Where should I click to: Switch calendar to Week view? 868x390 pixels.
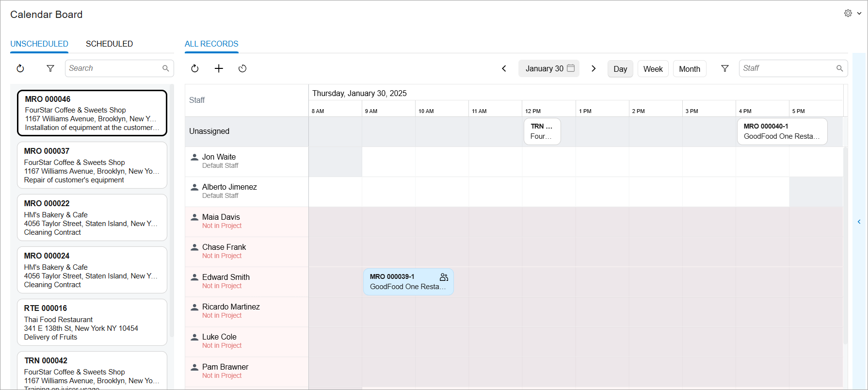coord(653,69)
